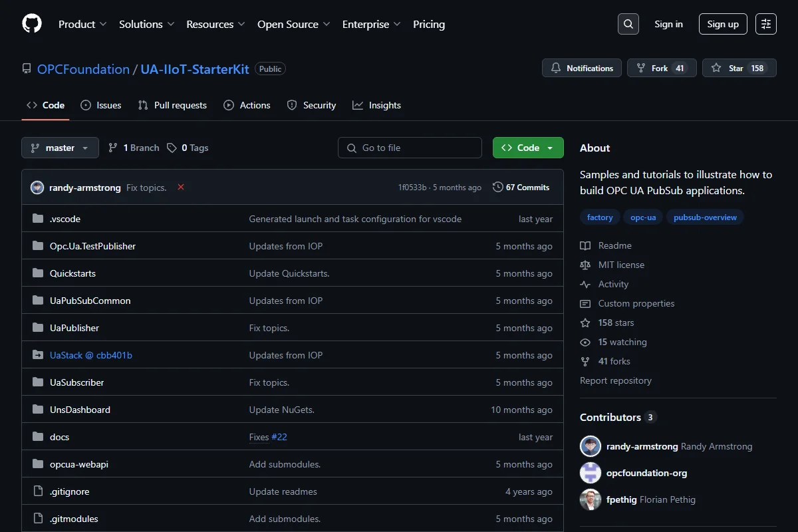Focus the Go to file search field
The image size is (798, 532).
(410, 148)
